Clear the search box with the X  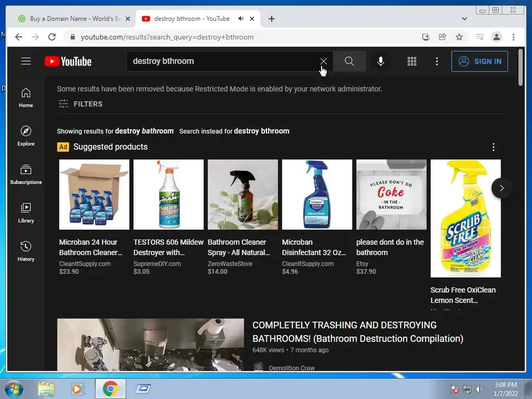coord(324,61)
